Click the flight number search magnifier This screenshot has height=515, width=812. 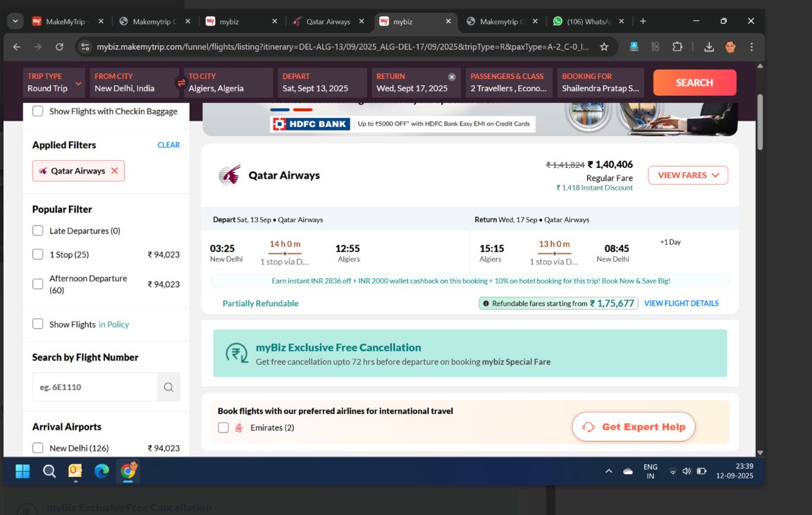[169, 387]
